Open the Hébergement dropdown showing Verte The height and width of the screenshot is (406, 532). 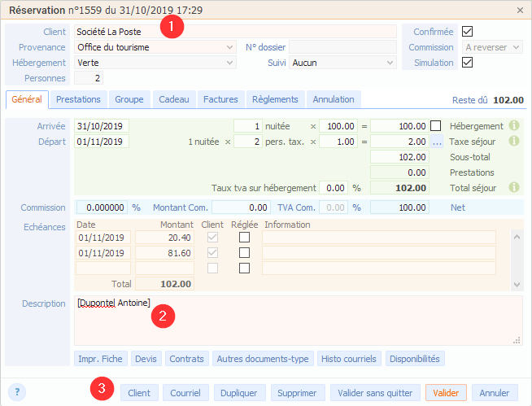230,63
